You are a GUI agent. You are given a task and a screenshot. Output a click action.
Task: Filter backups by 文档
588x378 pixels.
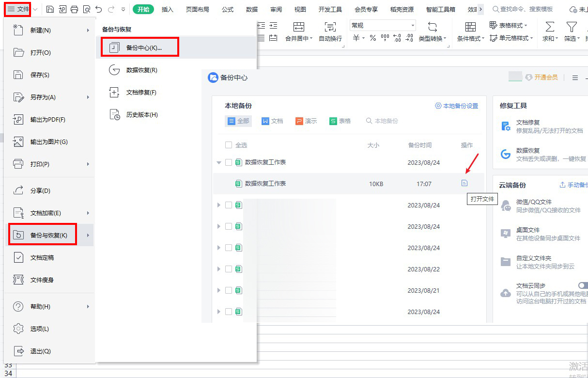(272, 121)
